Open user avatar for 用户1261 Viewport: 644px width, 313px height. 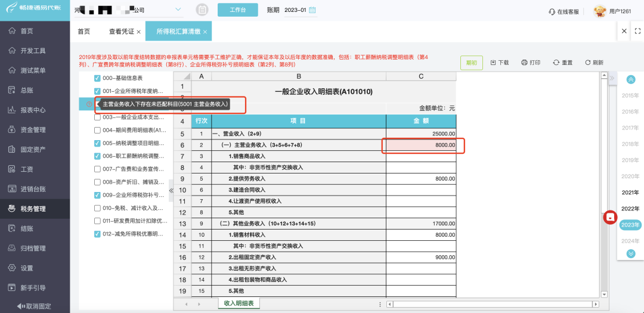[x=600, y=11]
